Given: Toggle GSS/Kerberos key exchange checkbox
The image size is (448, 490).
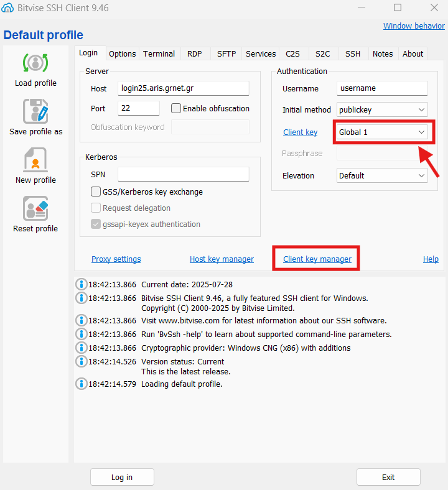Looking at the screenshot, I should click(x=96, y=192).
